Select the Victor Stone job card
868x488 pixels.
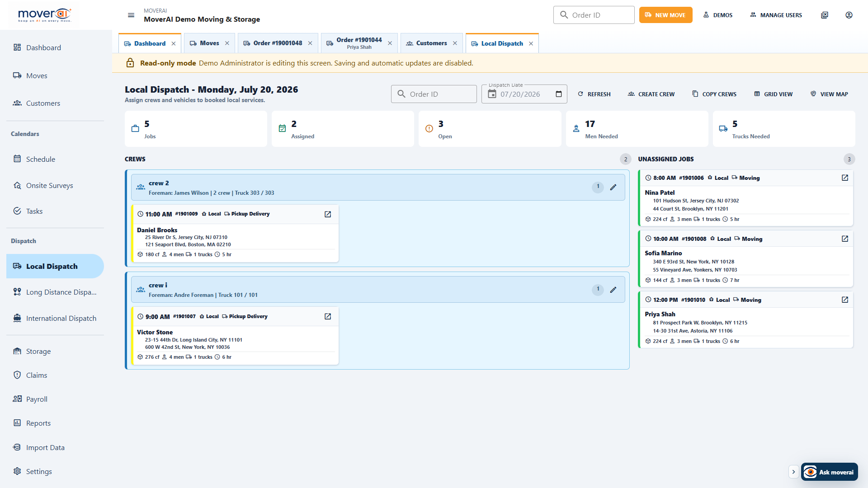coord(235,336)
